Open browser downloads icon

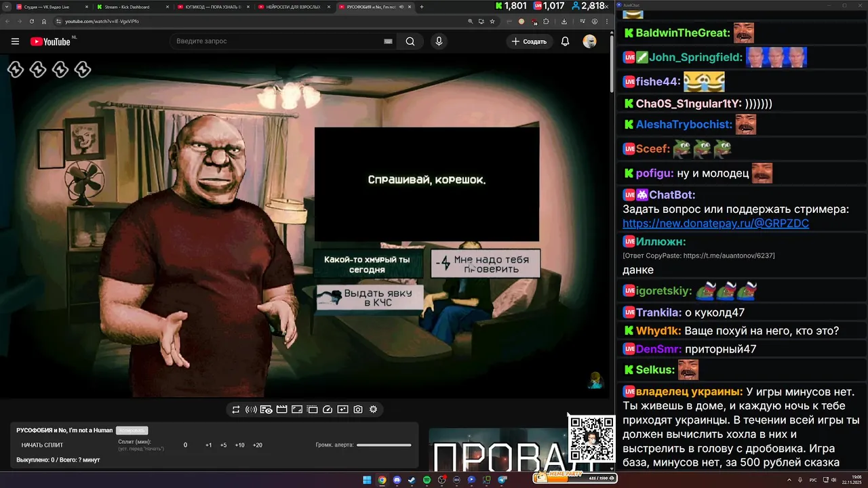564,21
